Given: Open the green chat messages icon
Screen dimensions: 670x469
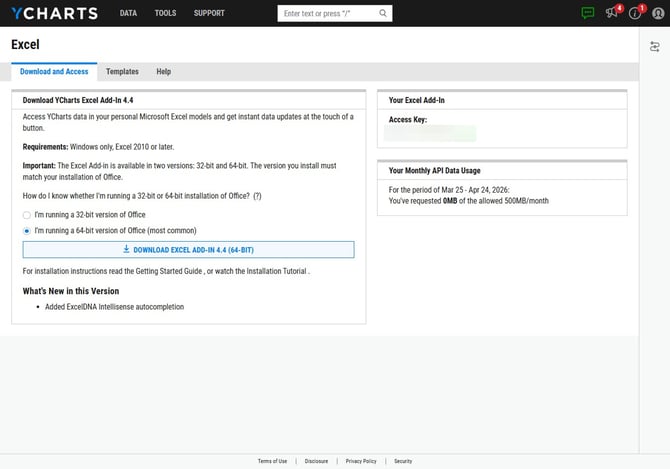Looking at the screenshot, I should click(587, 14).
